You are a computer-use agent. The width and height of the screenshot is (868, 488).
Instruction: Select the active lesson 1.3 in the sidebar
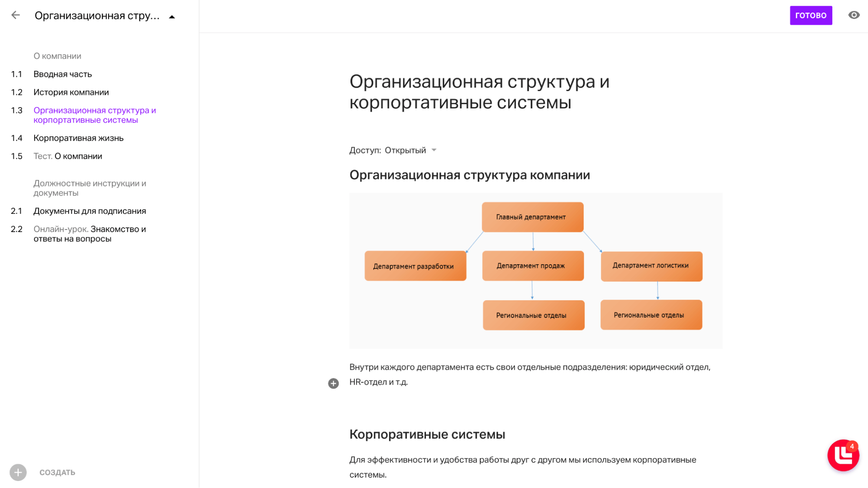95,115
